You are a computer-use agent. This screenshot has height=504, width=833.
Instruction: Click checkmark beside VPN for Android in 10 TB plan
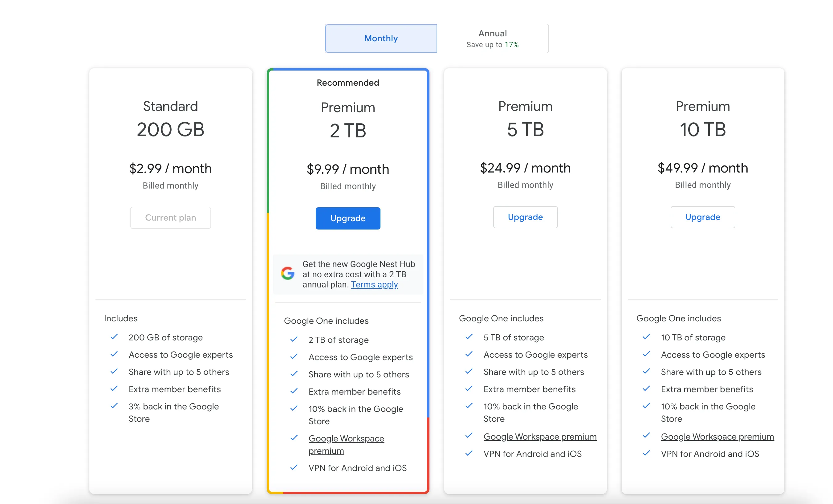coord(646,453)
